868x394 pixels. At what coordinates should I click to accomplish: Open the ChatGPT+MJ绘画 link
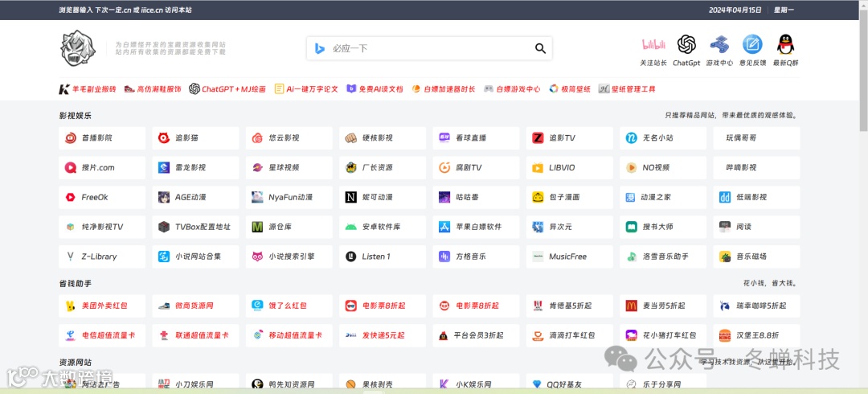227,88
